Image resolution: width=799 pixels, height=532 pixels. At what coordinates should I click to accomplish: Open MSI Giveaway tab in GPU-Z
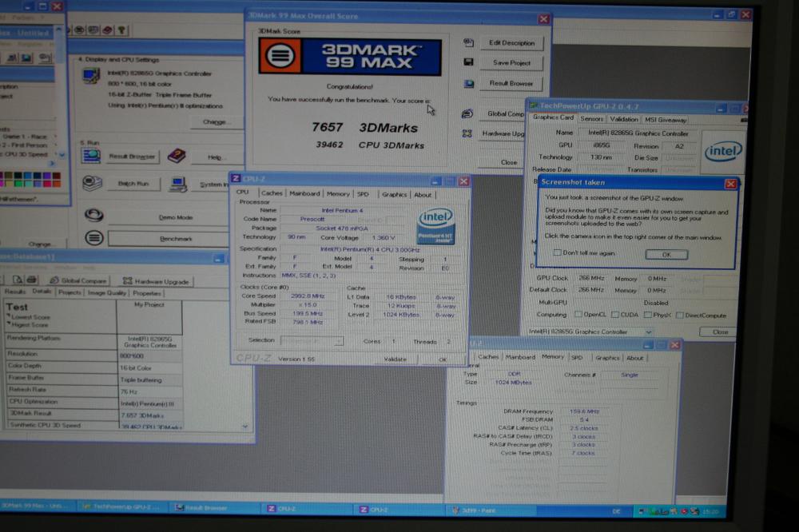click(x=666, y=120)
